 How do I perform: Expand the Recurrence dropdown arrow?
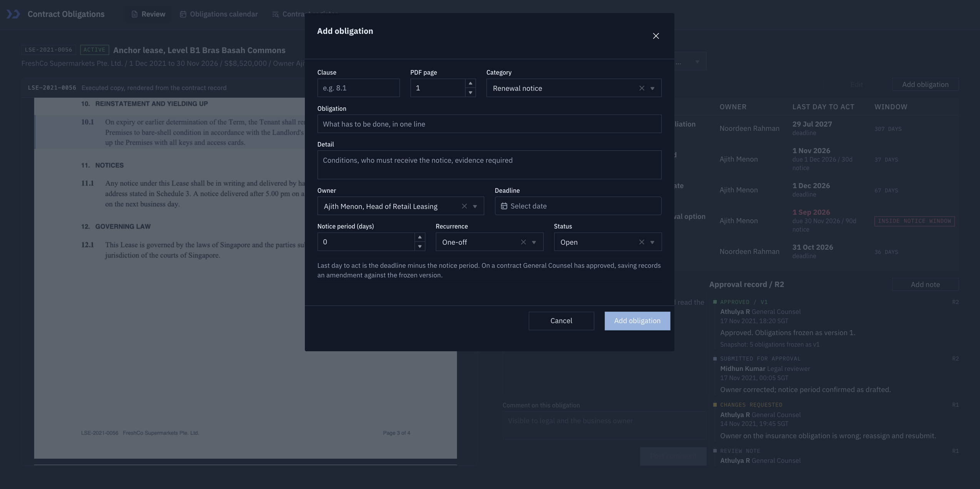coord(534,242)
